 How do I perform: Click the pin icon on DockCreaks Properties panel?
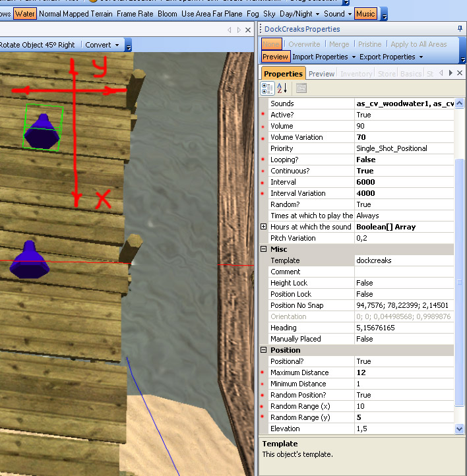pos(460,29)
